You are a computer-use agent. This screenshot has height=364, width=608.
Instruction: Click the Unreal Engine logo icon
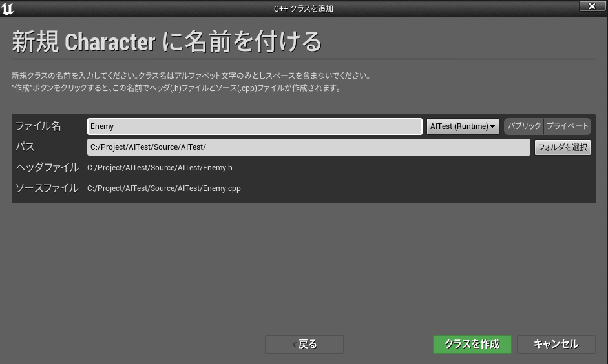click(7, 8)
